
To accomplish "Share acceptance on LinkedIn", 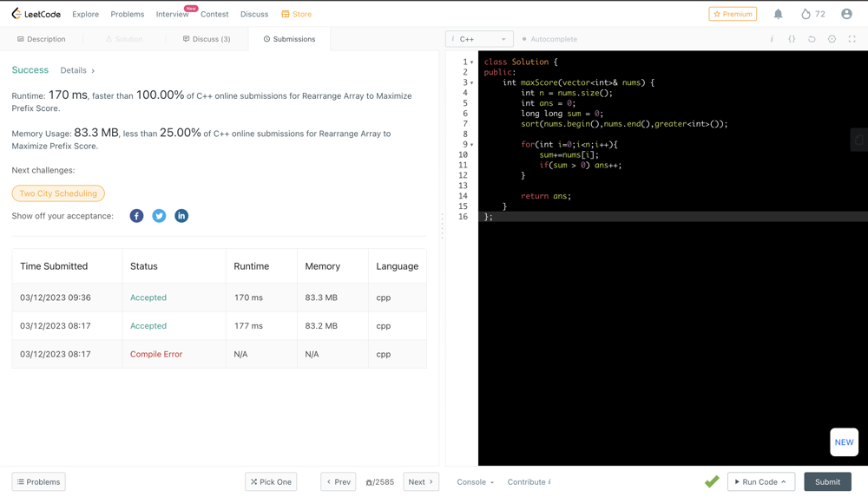I will point(181,216).
